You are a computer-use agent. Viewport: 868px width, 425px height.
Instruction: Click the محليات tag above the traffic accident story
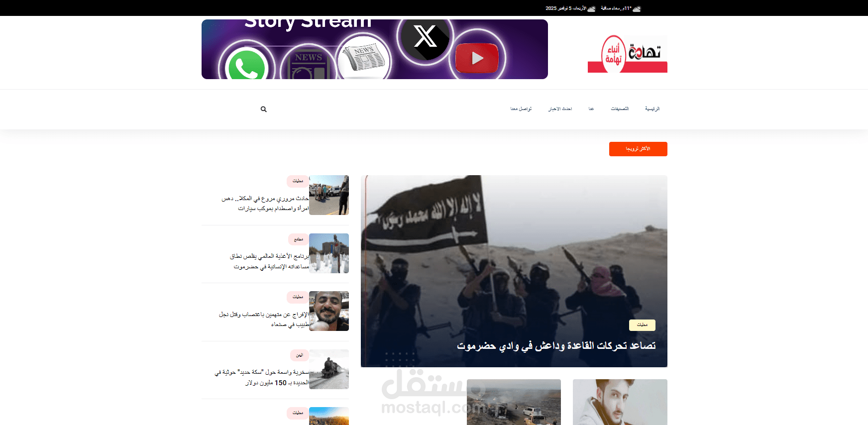298,181
